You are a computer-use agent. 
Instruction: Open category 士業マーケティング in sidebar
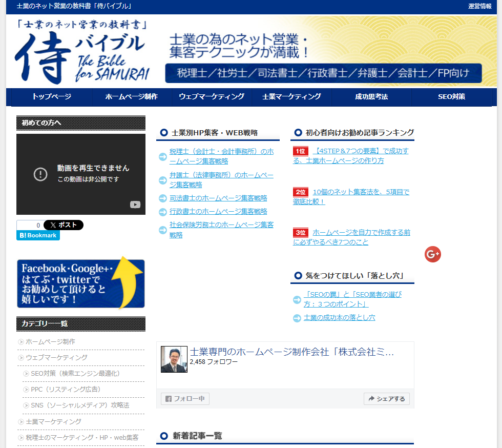pos(53,422)
